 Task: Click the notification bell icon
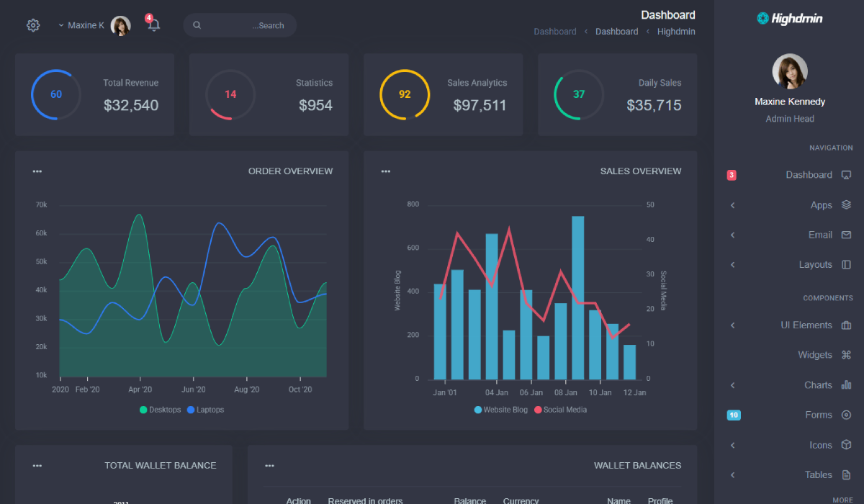click(x=153, y=25)
